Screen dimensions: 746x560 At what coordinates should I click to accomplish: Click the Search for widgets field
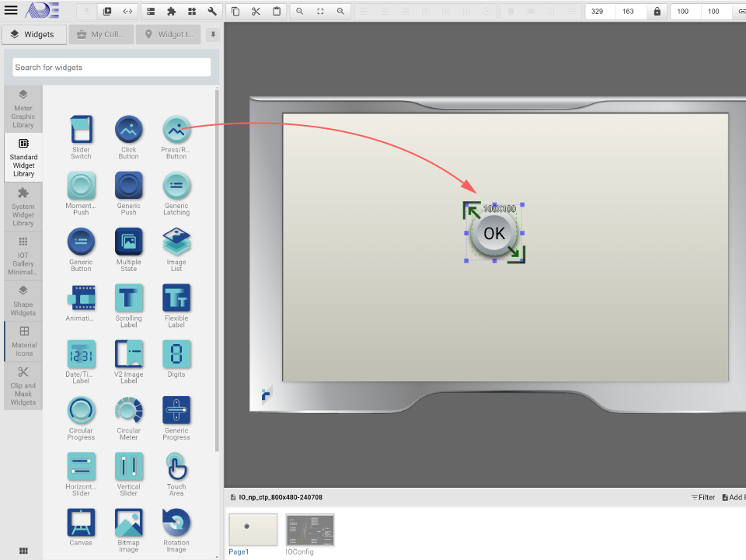click(x=111, y=68)
